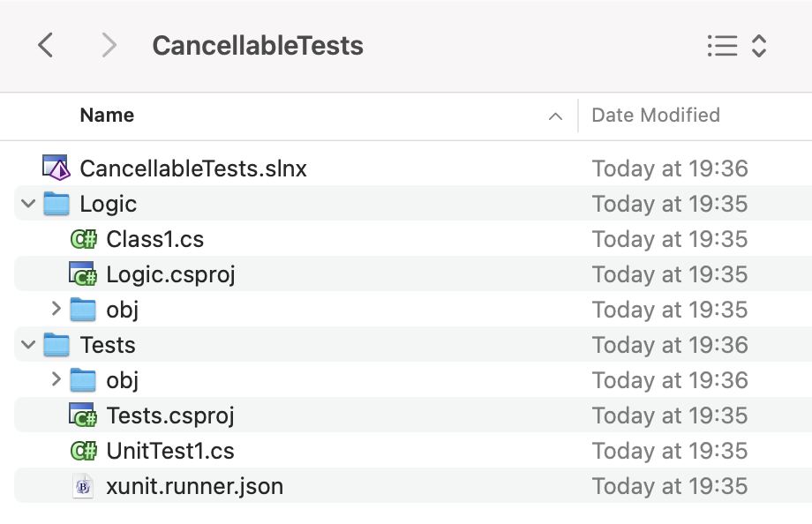Screen dimensions: 812x524
Task: Open the xunit.runner.json file icon
Action: tap(82, 485)
